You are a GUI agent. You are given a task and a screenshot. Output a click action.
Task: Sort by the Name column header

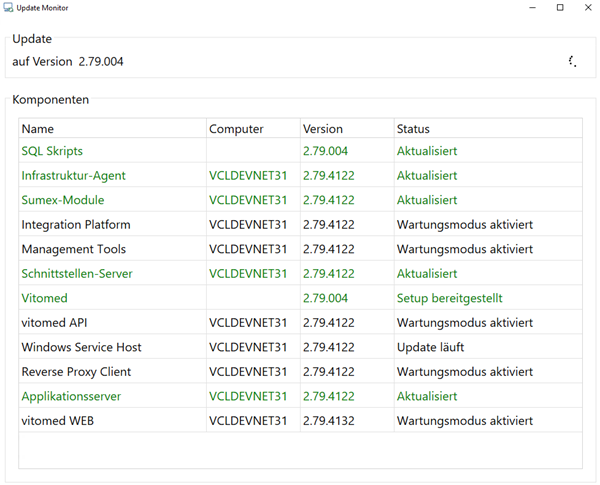click(x=112, y=129)
